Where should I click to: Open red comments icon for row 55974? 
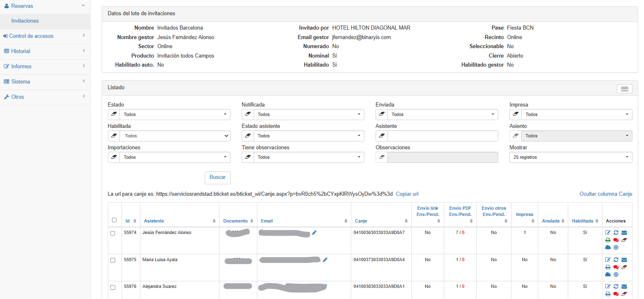point(616,240)
